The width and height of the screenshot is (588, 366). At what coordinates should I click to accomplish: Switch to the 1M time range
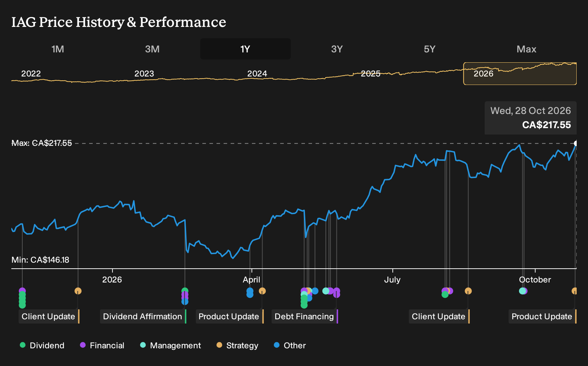point(58,49)
